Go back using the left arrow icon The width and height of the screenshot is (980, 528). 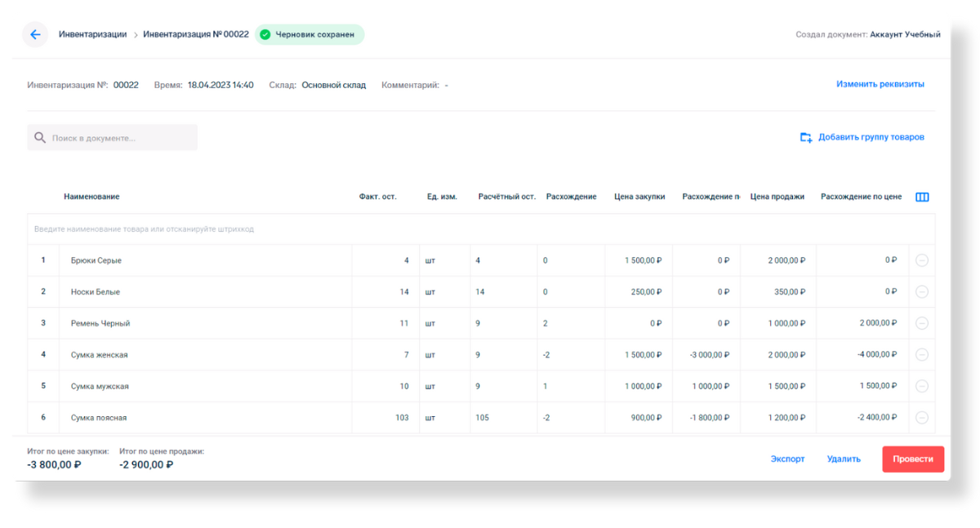[35, 35]
